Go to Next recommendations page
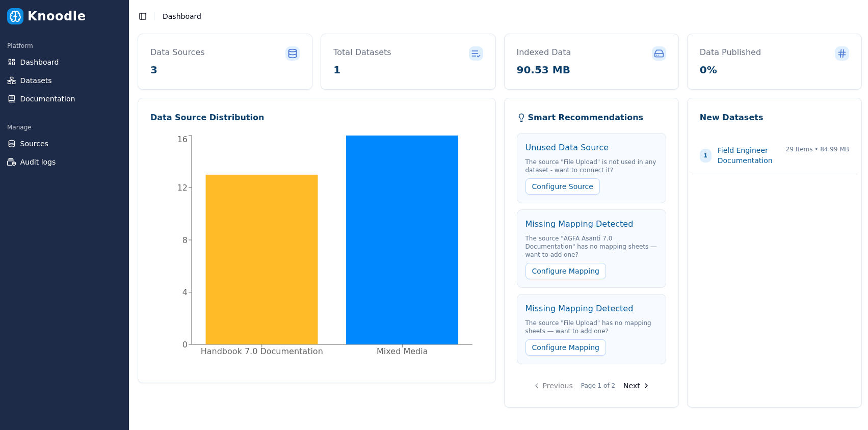The image size is (868, 430). [636, 386]
